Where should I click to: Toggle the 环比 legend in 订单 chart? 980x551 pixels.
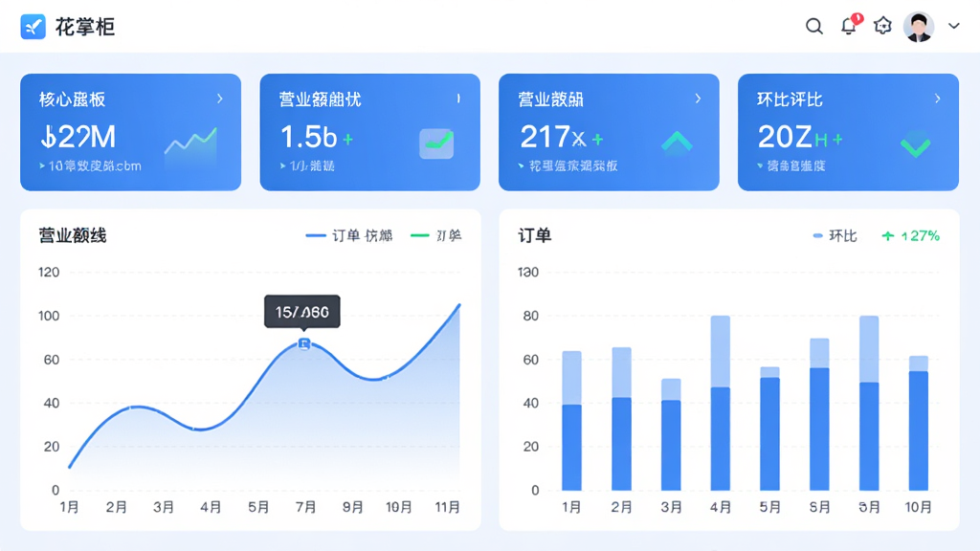[x=835, y=236]
